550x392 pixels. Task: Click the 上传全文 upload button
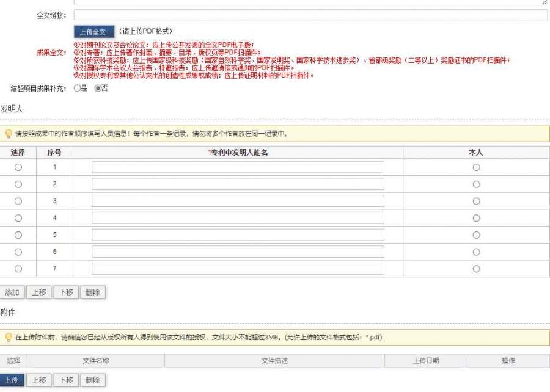click(94, 32)
